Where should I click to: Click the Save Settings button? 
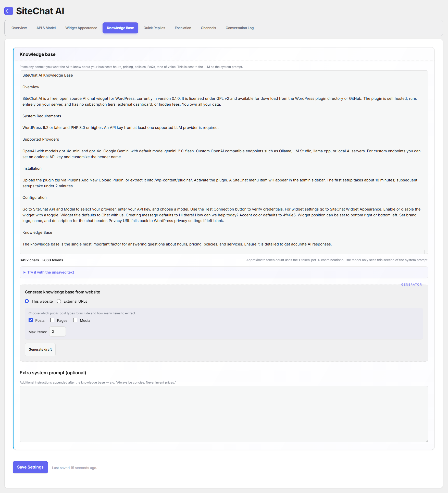click(x=30, y=467)
